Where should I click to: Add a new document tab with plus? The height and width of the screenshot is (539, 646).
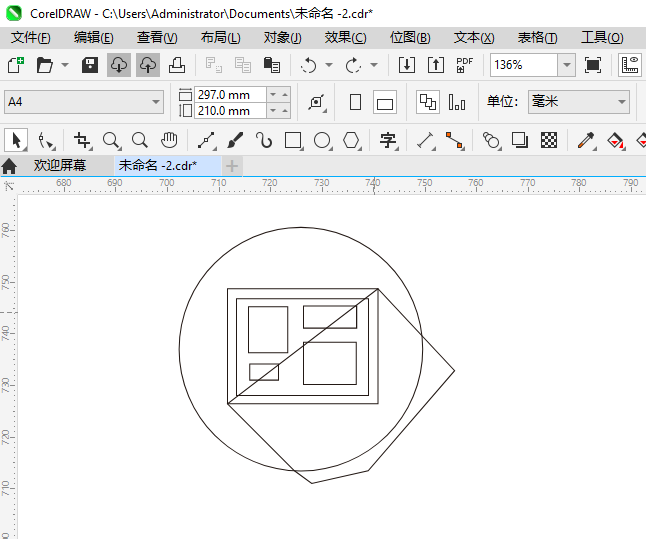[x=232, y=166]
